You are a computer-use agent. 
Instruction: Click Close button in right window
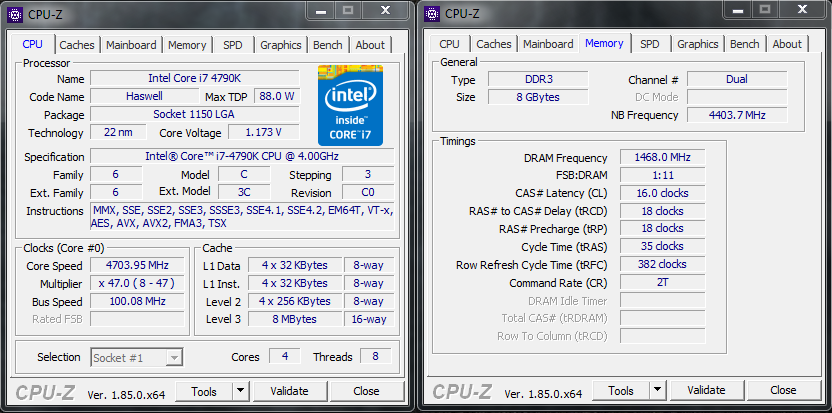783,390
